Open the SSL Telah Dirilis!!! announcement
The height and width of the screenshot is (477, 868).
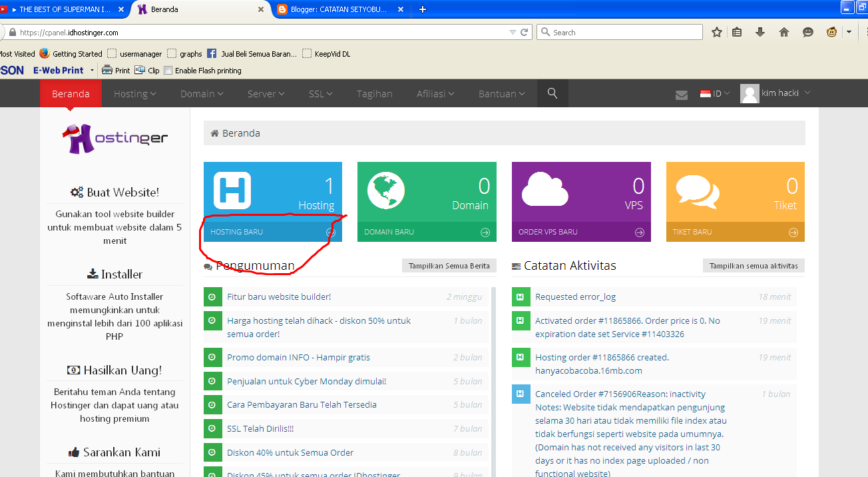click(x=260, y=428)
